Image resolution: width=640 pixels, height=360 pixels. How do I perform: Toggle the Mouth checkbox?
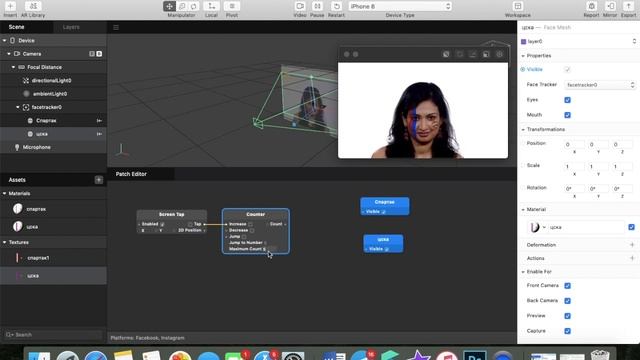pyautogui.click(x=567, y=115)
